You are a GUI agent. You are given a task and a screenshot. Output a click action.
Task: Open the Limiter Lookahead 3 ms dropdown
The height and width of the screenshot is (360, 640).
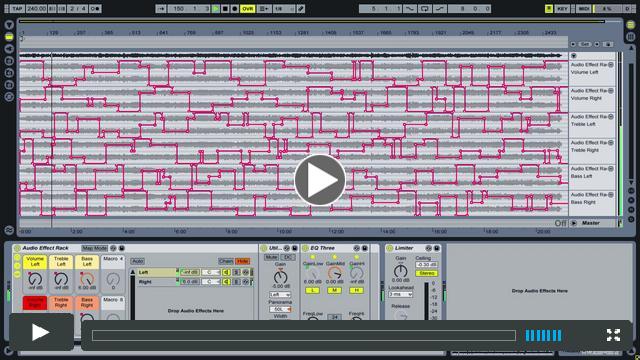[400, 294]
